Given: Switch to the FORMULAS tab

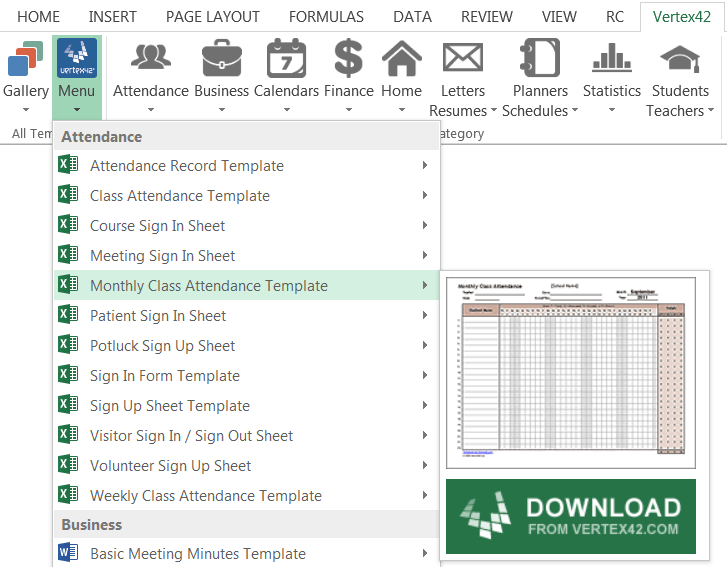Looking at the screenshot, I should pyautogui.click(x=326, y=17).
